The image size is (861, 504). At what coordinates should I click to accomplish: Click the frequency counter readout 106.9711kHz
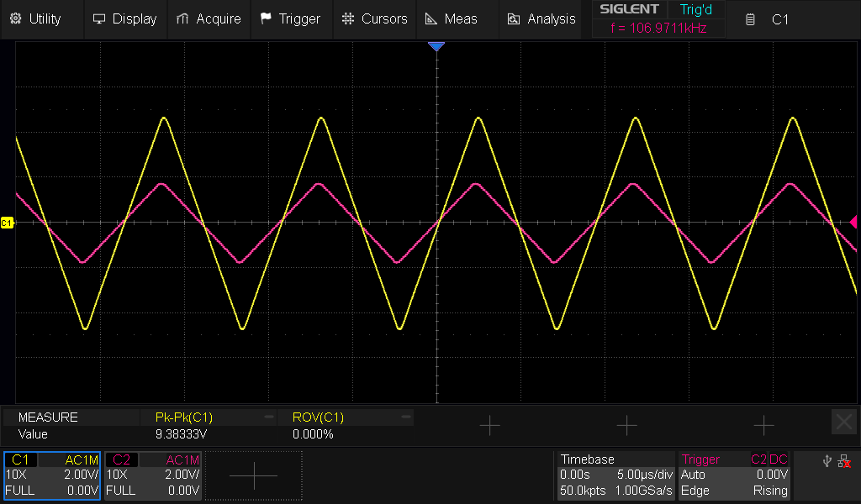pyautogui.click(x=658, y=28)
